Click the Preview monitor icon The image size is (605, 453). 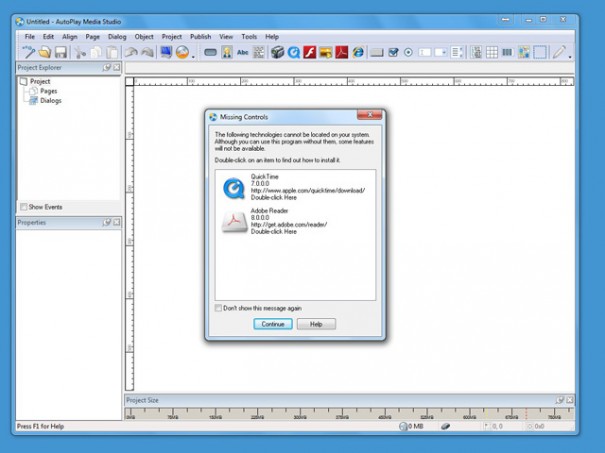166,52
